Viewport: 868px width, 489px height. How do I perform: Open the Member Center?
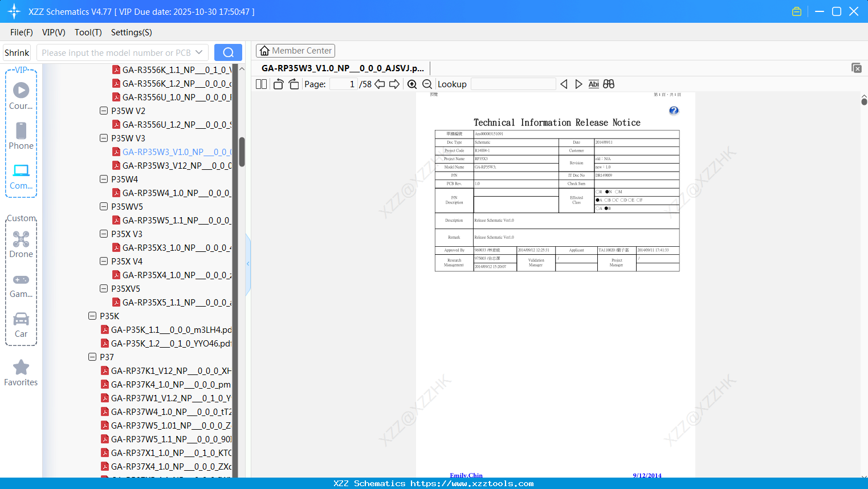pyautogui.click(x=295, y=51)
